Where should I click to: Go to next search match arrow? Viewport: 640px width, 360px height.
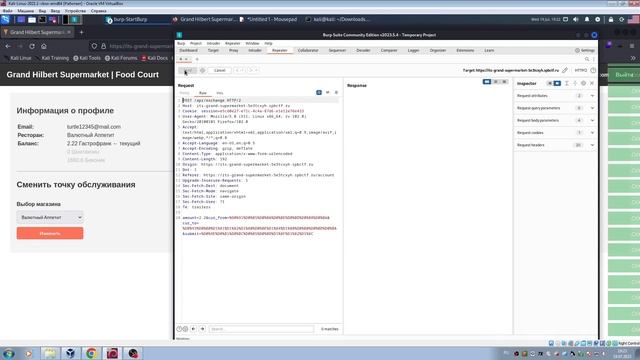click(202, 329)
